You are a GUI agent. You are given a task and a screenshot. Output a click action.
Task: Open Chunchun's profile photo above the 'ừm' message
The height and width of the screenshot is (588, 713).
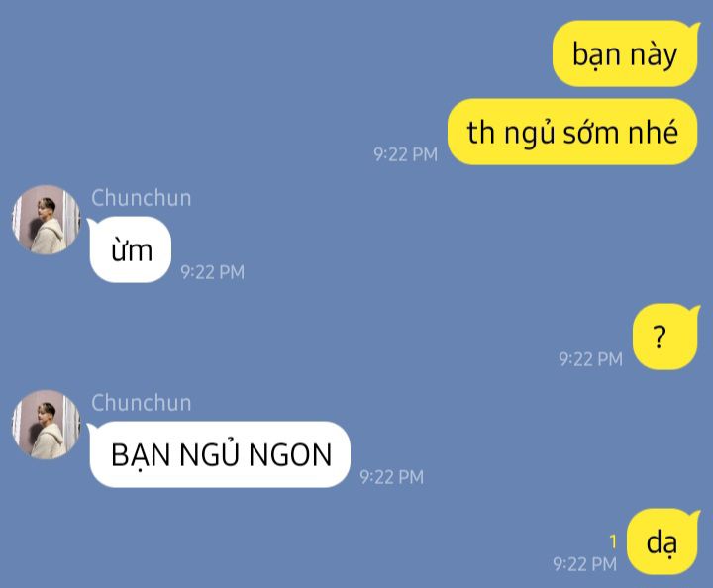click(x=46, y=220)
